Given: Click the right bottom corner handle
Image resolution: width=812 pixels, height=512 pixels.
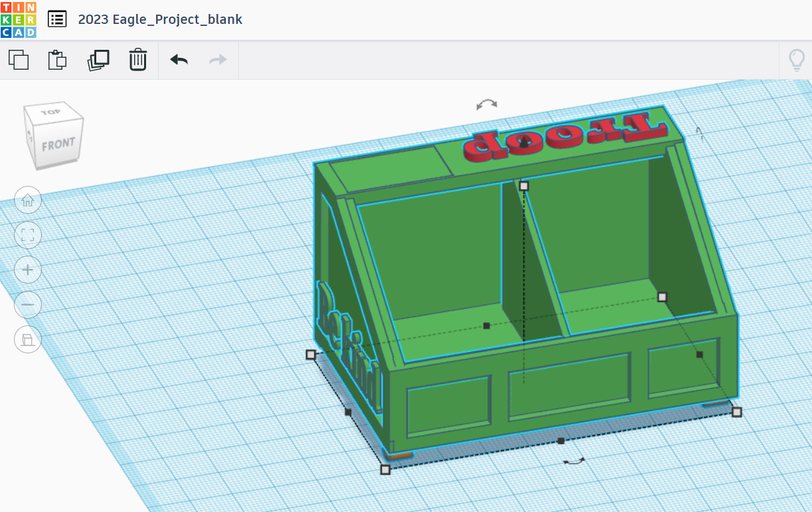Looking at the screenshot, I should coord(736,412).
